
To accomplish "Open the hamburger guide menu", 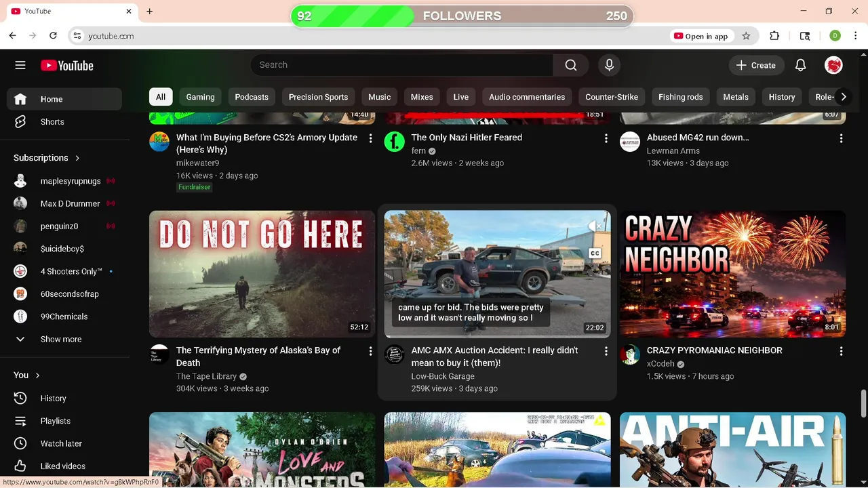I will 20,65.
